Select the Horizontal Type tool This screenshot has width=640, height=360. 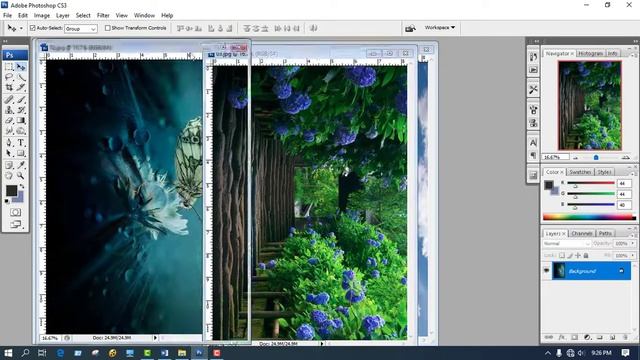point(21,143)
